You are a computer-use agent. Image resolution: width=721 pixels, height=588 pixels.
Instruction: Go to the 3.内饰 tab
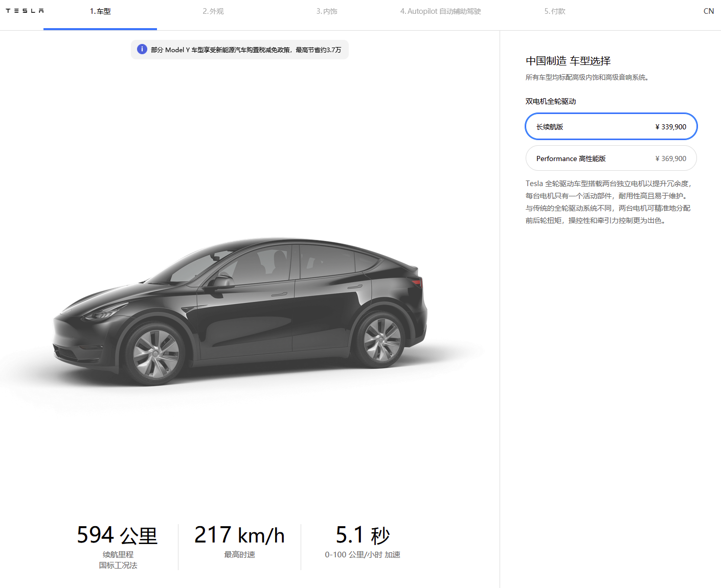327,11
